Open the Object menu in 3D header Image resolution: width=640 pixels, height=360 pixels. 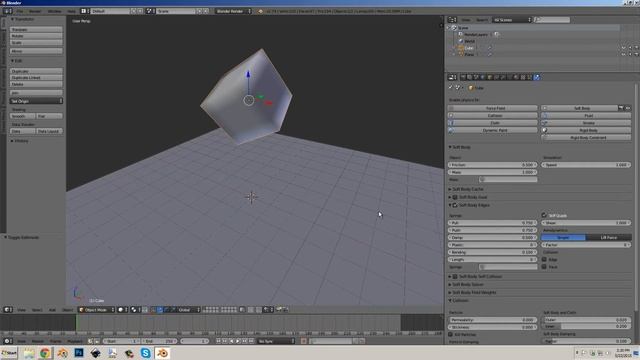tap(67, 310)
